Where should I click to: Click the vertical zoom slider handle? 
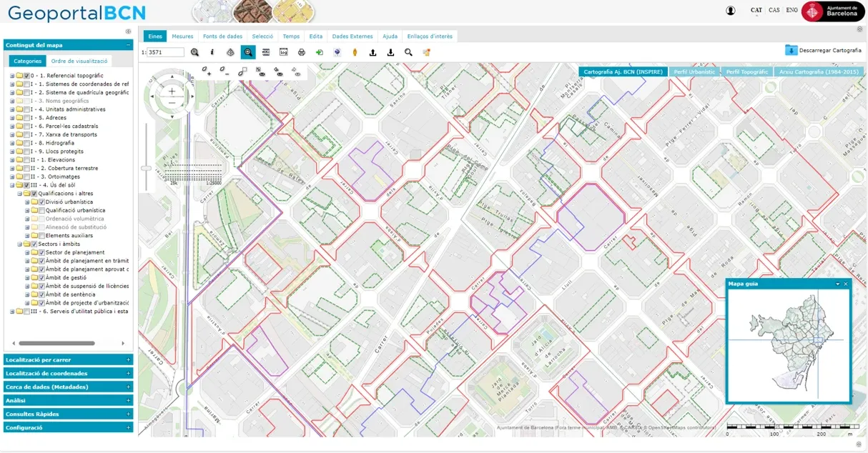pyautogui.click(x=146, y=168)
